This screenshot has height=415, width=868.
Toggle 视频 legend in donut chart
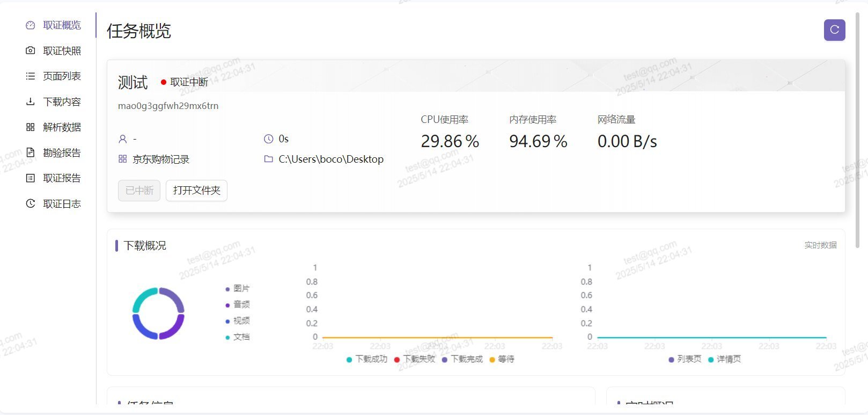[238, 321]
